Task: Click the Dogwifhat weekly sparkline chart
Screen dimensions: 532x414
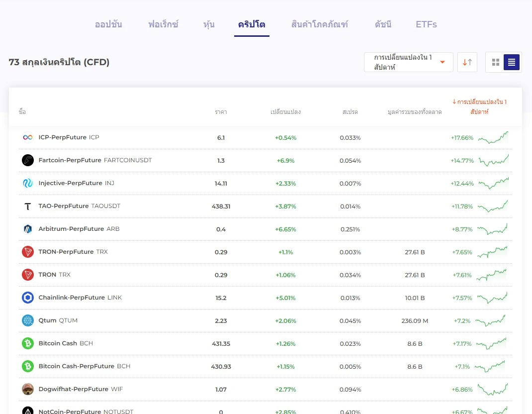Action: 493,390
